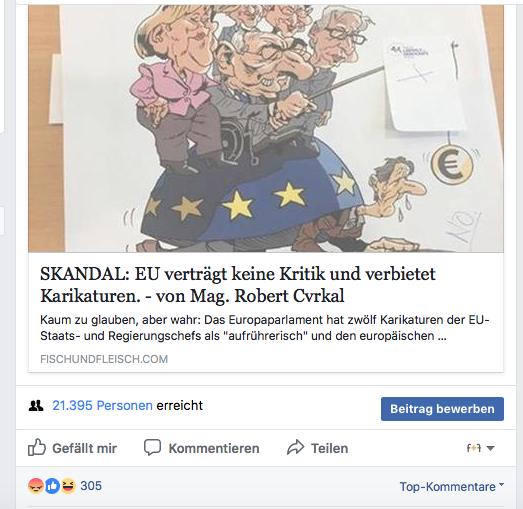Screen dimensions: 523x509
Task: Click the FISCHUNDFLEISCH.COM source domain
Action: point(104,359)
